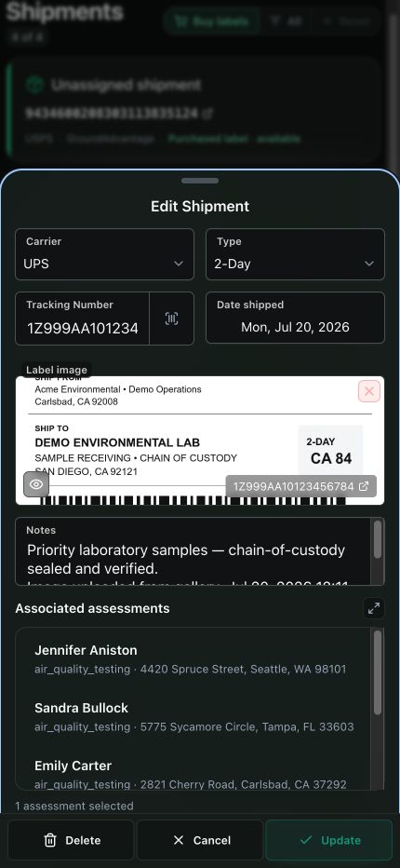Open the Carrier dropdown showing UPS
Viewport: 400px width, 868px height.
[104, 254]
